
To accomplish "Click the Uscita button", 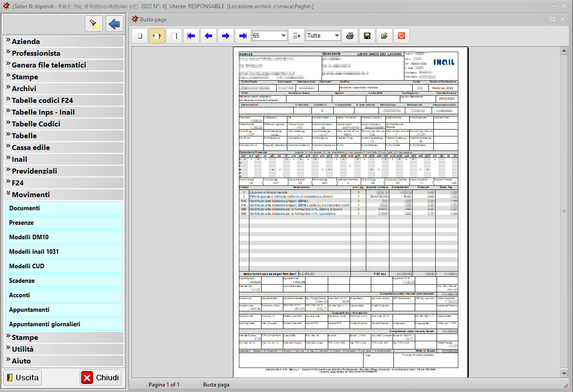I will tap(22, 377).
